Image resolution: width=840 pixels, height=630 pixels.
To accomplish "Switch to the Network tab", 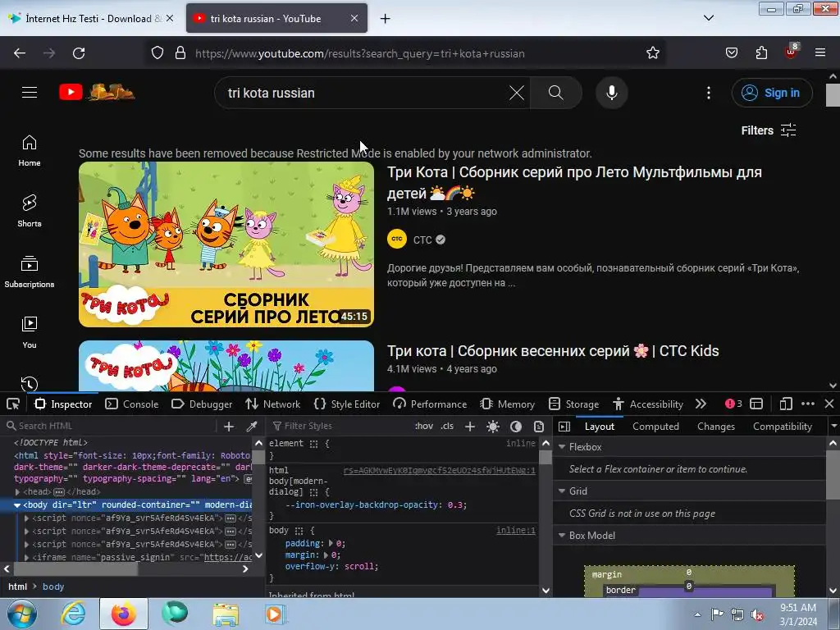I will click(272, 404).
